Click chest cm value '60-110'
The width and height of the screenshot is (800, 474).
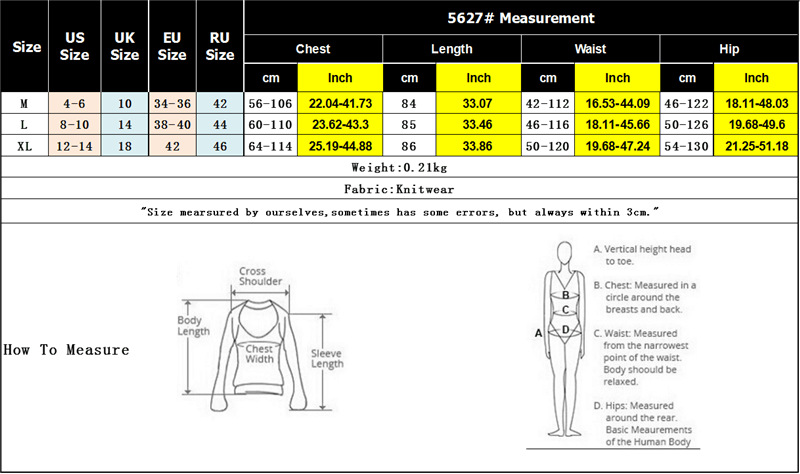(x=270, y=124)
